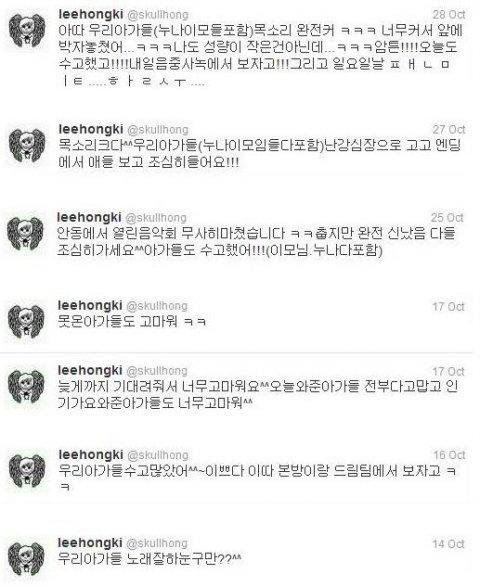This screenshot has width=480, height=587.
Task: Select tweet text 못온아가들도 고마워
Action: pyautogui.click(x=132, y=322)
